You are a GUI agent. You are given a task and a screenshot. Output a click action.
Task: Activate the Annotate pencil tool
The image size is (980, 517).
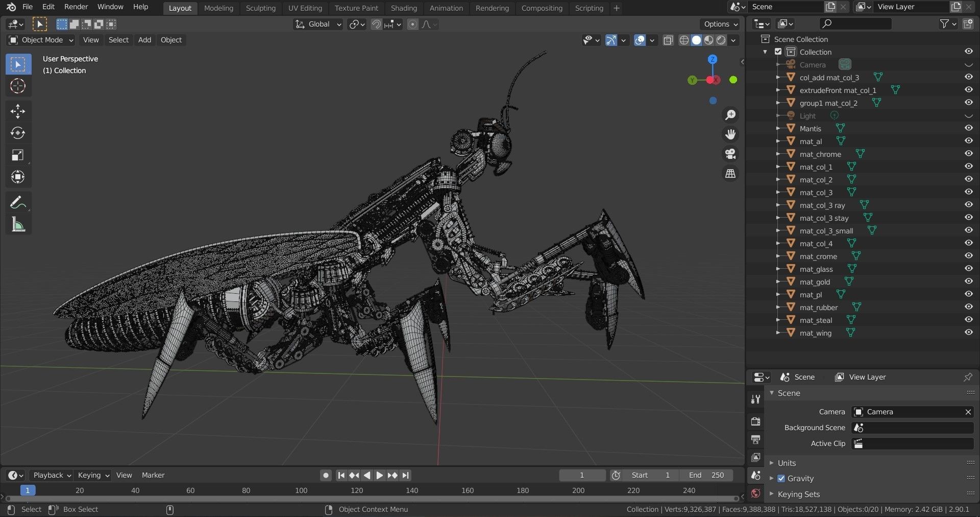pyautogui.click(x=18, y=203)
